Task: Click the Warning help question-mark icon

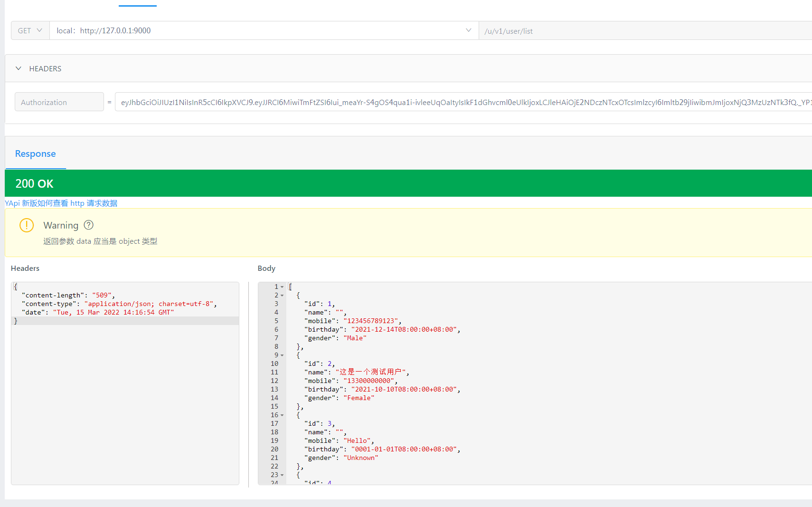Action: [x=89, y=225]
